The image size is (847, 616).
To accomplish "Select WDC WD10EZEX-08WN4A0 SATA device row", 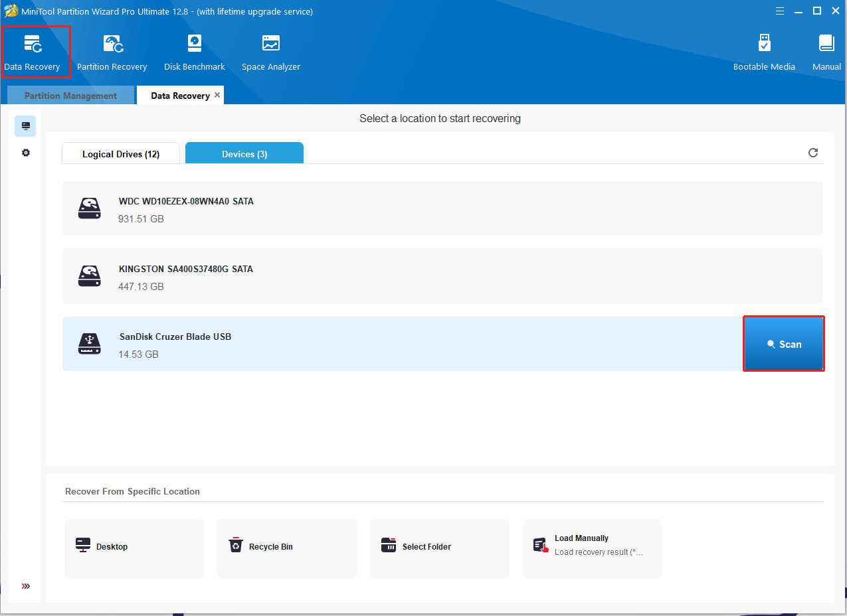I will [x=442, y=208].
